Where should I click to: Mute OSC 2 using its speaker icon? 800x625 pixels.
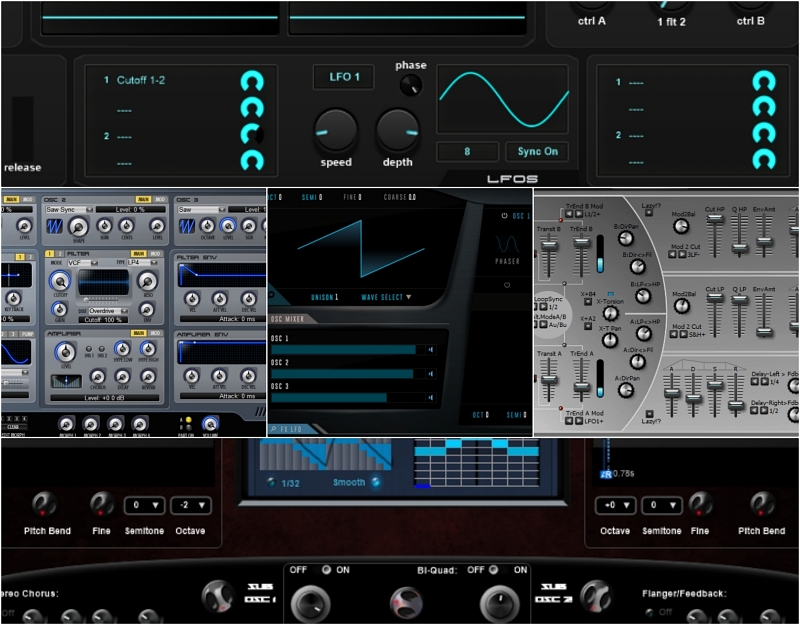point(431,373)
